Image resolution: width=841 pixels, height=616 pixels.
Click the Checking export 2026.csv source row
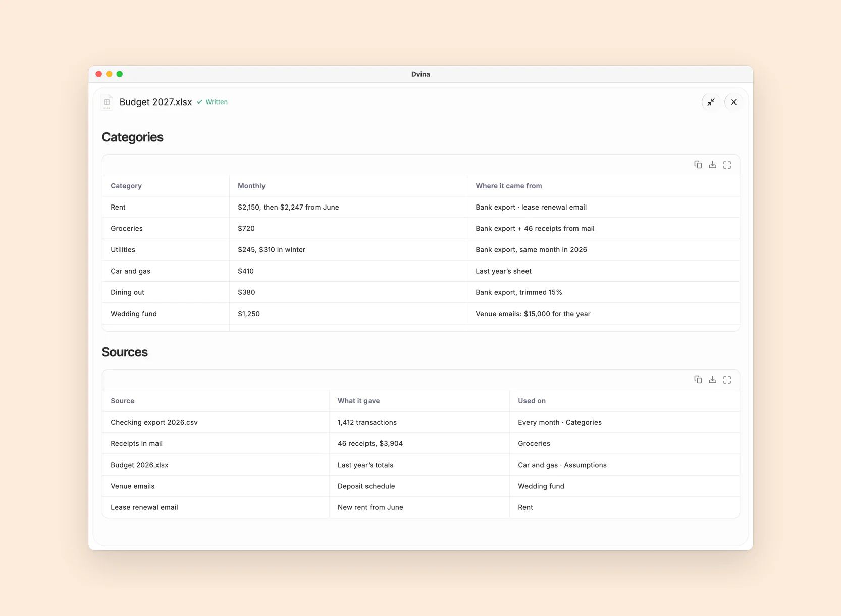[421, 422]
